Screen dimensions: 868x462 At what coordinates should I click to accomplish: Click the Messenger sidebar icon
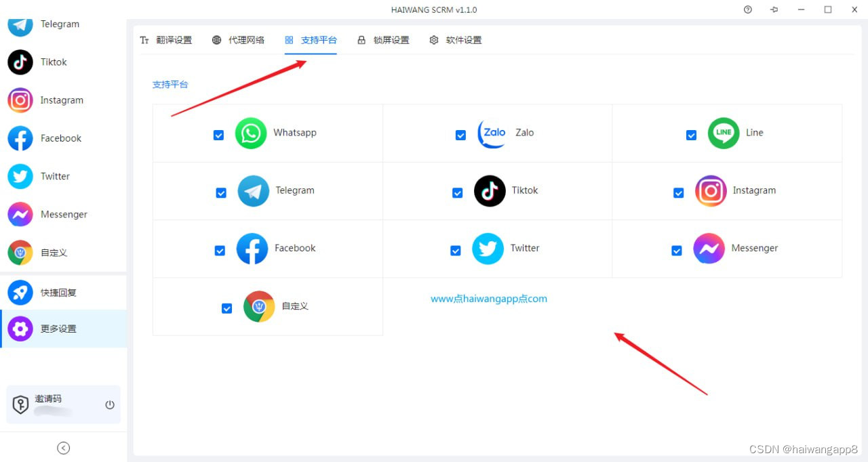(20, 214)
